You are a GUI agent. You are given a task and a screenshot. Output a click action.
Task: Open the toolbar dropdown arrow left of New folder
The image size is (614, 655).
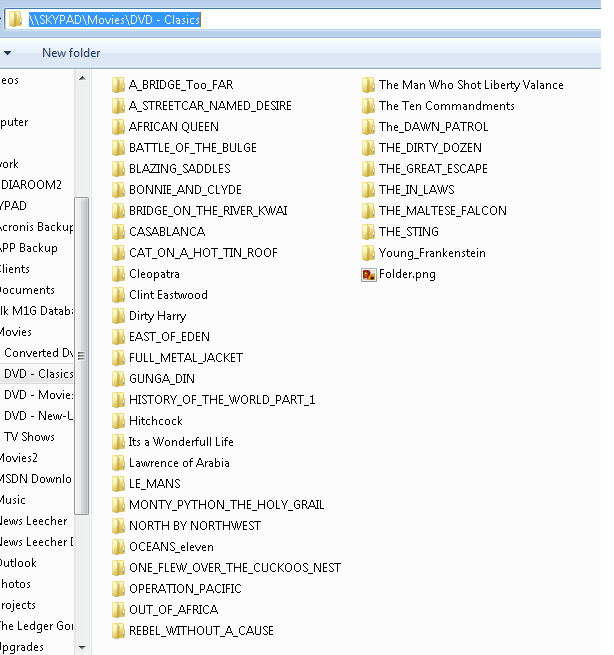coord(8,53)
